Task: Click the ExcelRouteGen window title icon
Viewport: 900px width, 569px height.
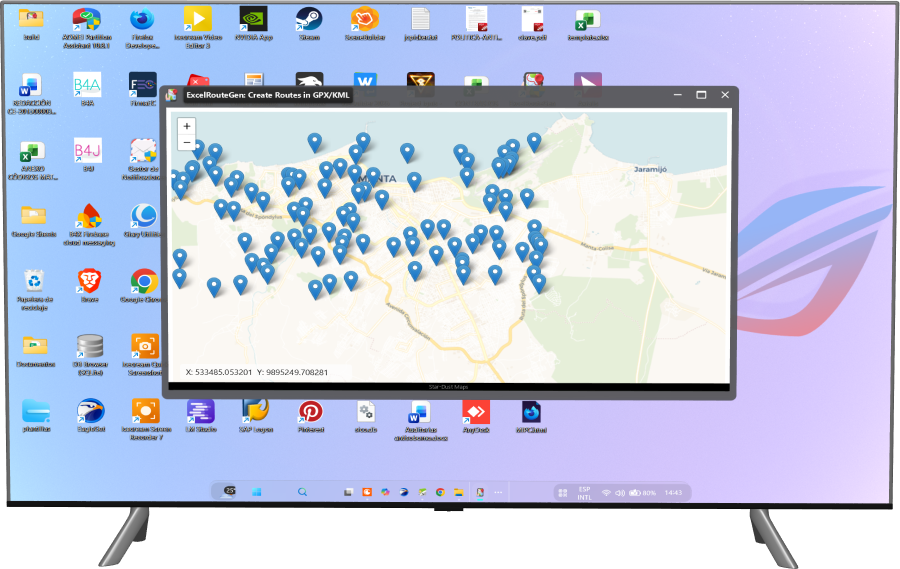Action: coord(171,95)
